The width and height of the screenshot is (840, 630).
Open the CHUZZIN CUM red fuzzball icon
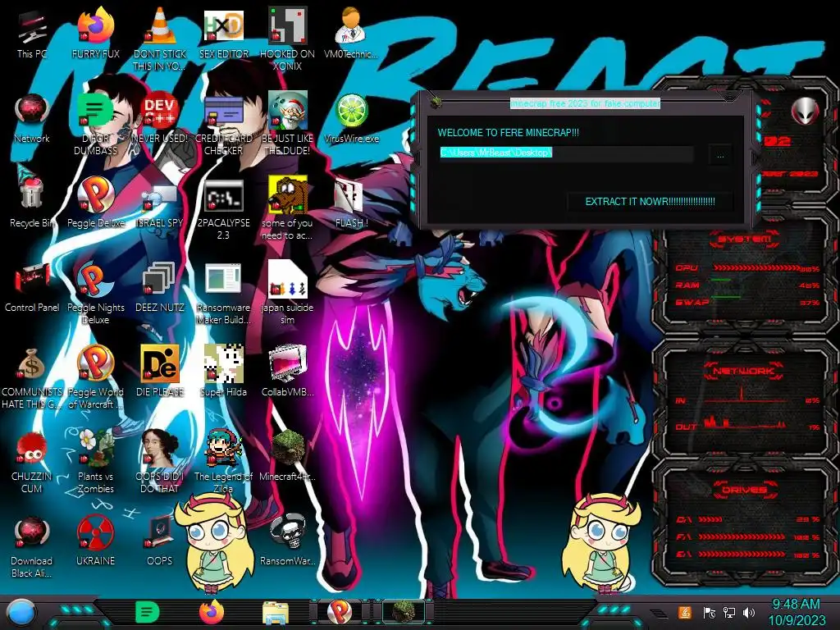(x=32, y=463)
